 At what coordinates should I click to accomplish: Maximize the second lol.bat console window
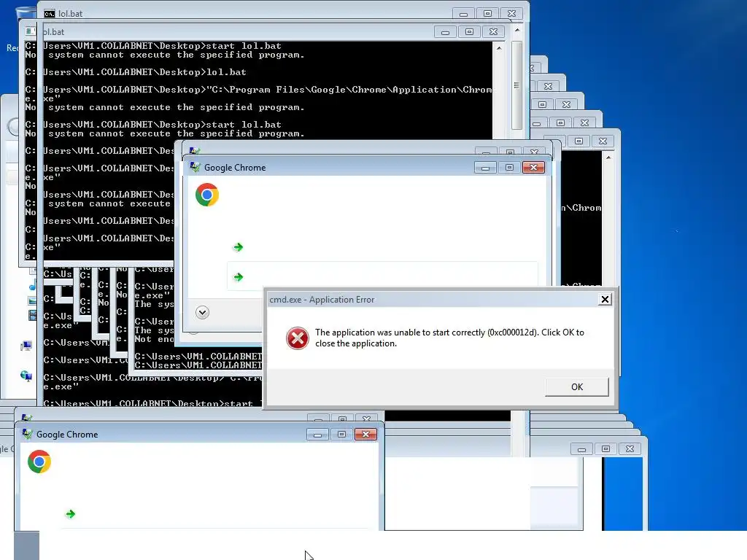click(469, 32)
